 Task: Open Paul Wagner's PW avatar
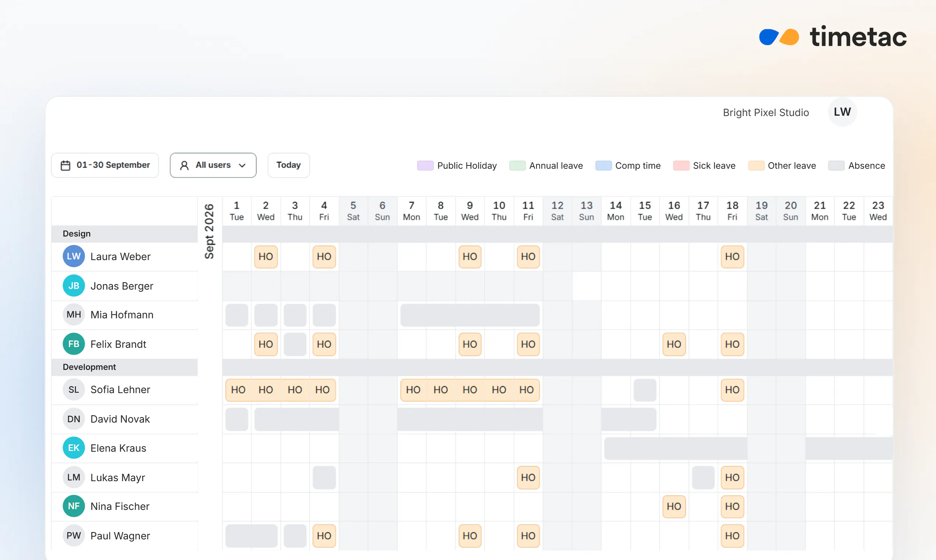74,535
